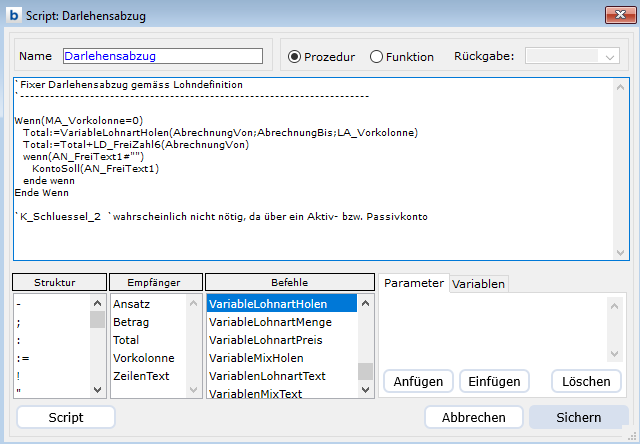This screenshot has width=640, height=444.
Task: Click the Einfügen button
Action: point(494,381)
